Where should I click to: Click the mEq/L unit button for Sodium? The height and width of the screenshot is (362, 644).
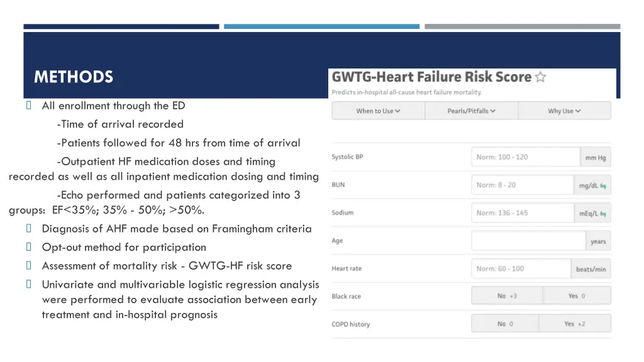(592, 213)
